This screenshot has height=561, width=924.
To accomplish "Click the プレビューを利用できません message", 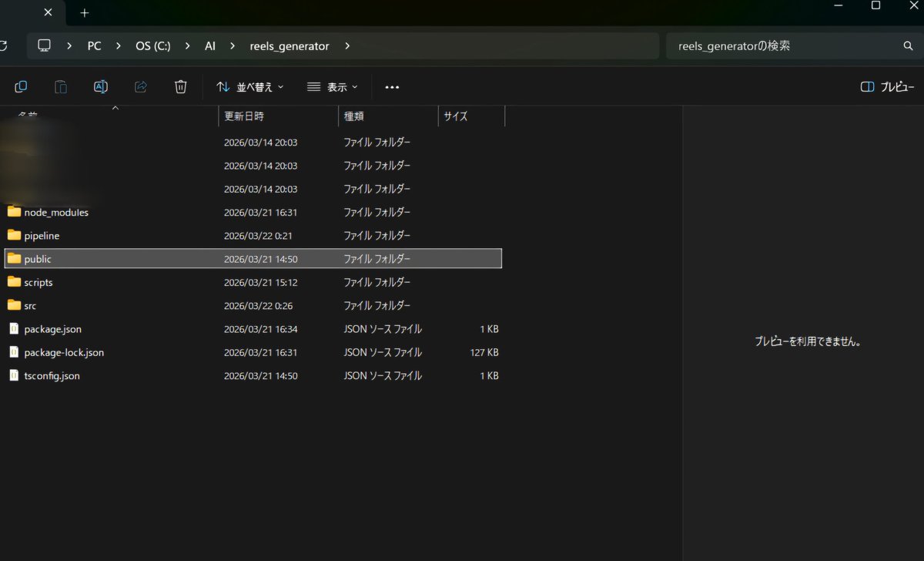I will point(807,341).
